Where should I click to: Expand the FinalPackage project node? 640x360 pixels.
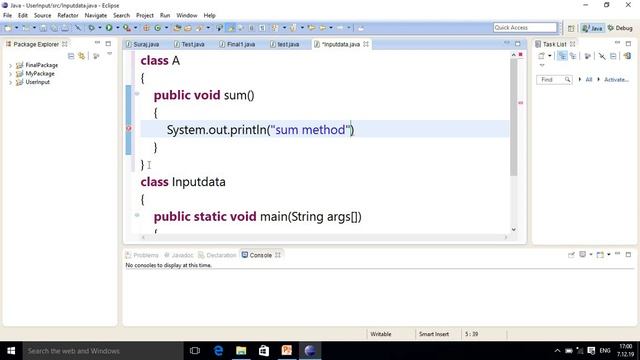[x=10, y=65]
